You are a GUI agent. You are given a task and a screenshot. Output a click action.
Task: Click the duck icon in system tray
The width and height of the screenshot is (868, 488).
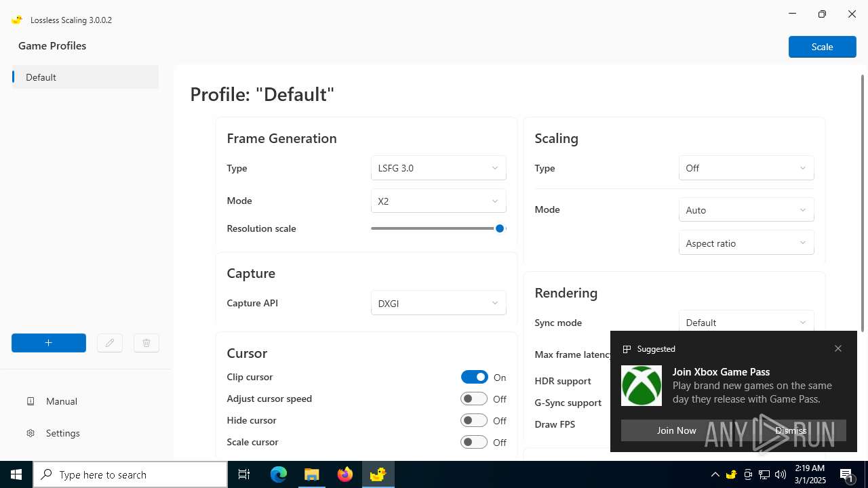[x=731, y=474]
